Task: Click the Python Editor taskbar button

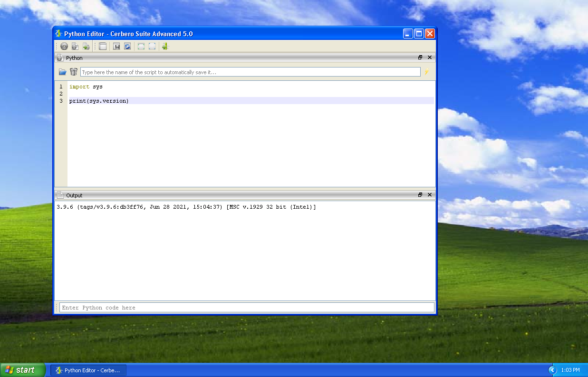Action: [x=88, y=370]
